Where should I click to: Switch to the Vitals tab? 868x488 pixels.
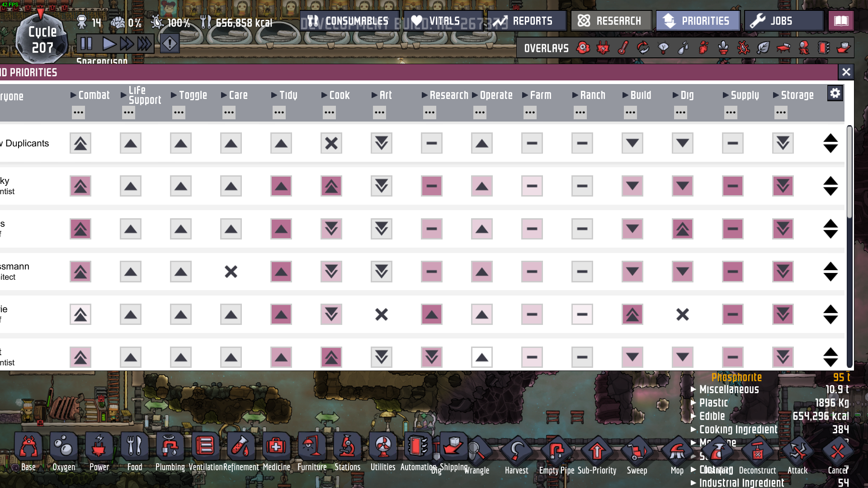pos(443,21)
